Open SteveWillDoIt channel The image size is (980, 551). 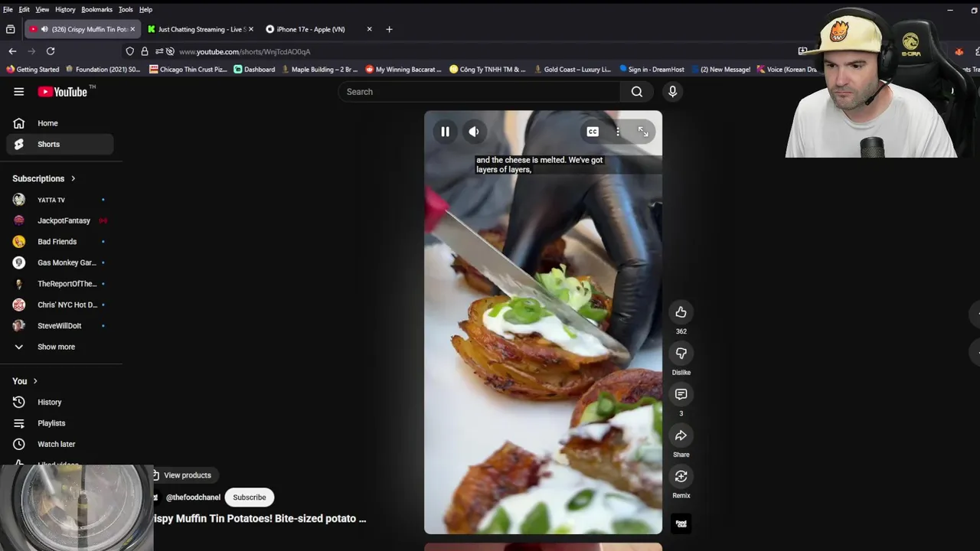click(60, 326)
